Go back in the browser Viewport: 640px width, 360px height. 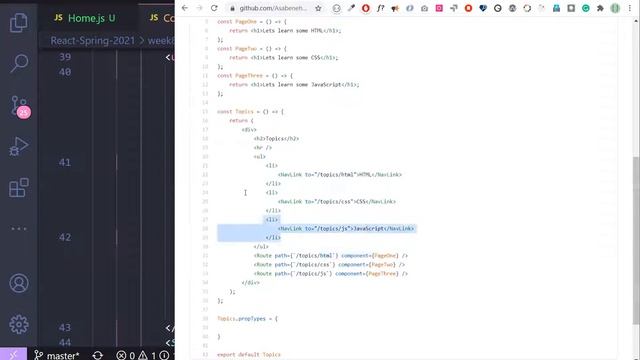(185, 8)
